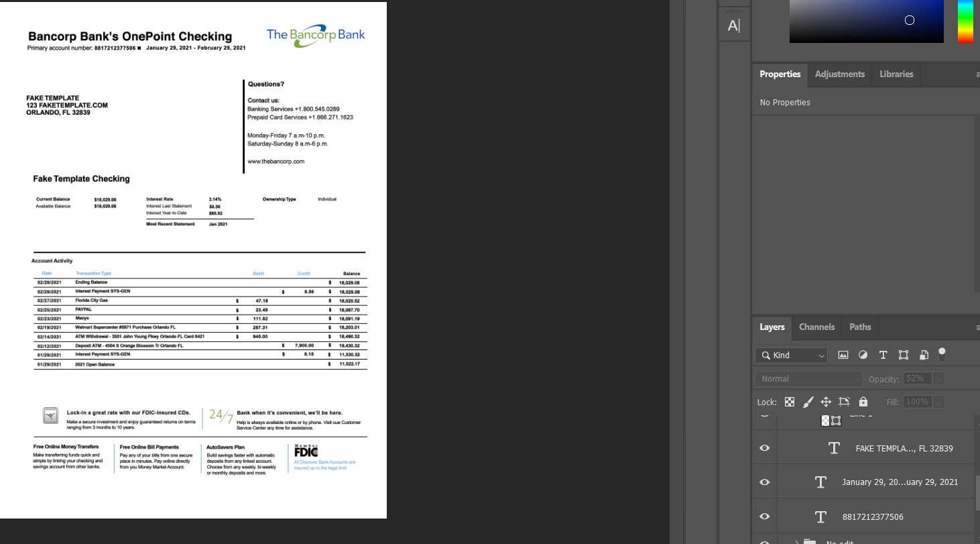
Task: Click 'Account Activity' heading text
Action: tap(52, 260)
